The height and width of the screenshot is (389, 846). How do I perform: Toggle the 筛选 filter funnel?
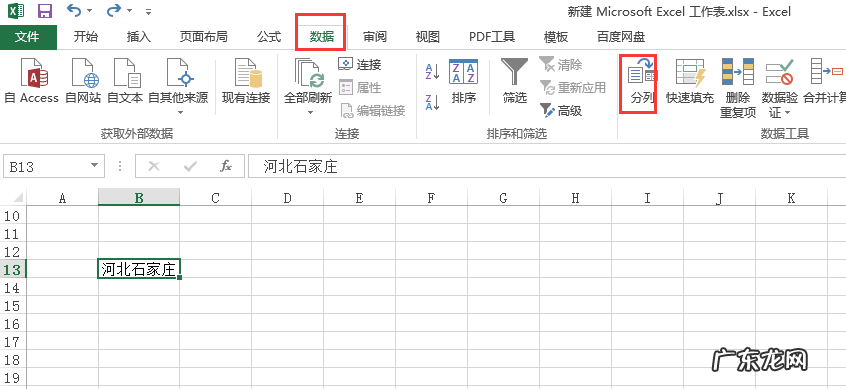pyautogui.click(x=514, y=81)
